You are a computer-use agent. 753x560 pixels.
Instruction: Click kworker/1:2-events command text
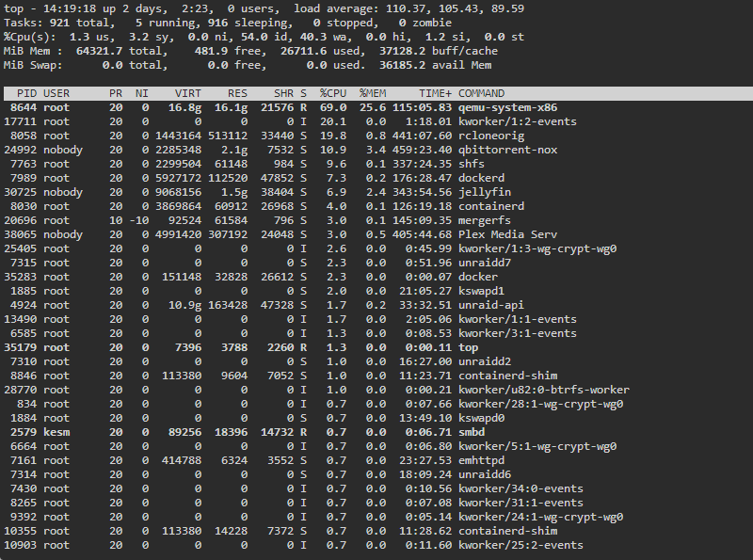[x=517, y=121]
